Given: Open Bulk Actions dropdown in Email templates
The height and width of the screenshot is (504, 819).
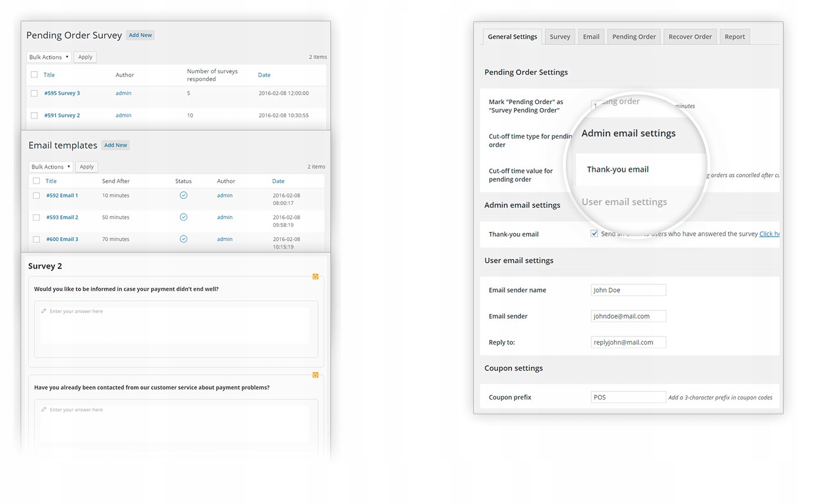Looking at the screenshot, I should coord(51,167).
